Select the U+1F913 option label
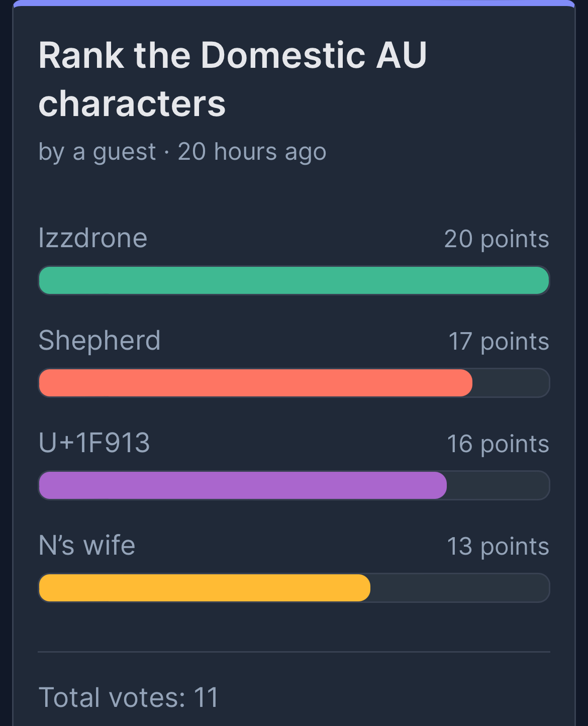 pos(94,443)
